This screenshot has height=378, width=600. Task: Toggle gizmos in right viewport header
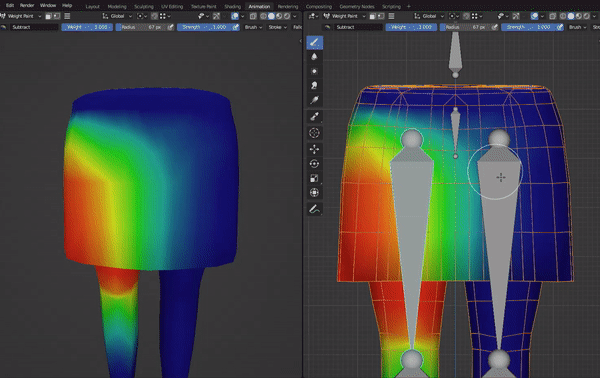516,16
